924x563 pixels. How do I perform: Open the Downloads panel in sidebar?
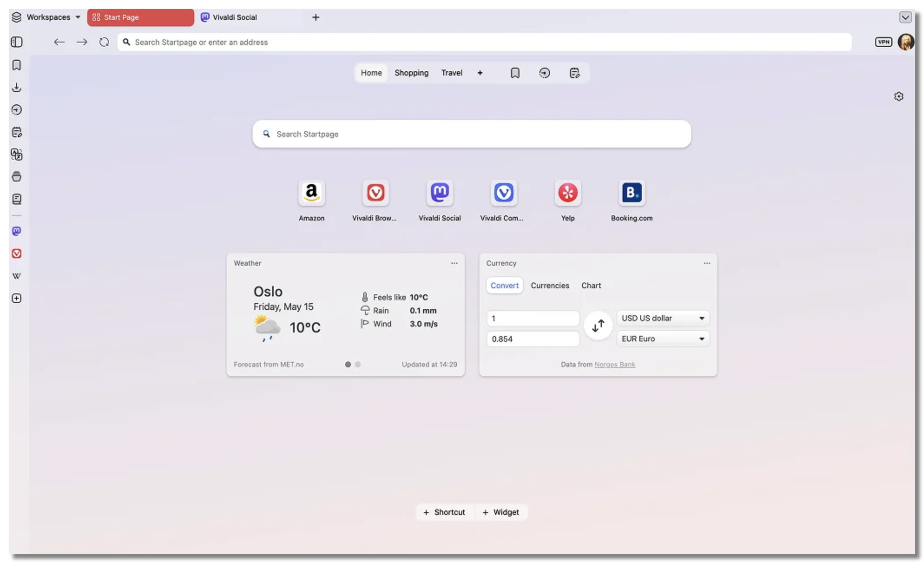coord(16,87)
